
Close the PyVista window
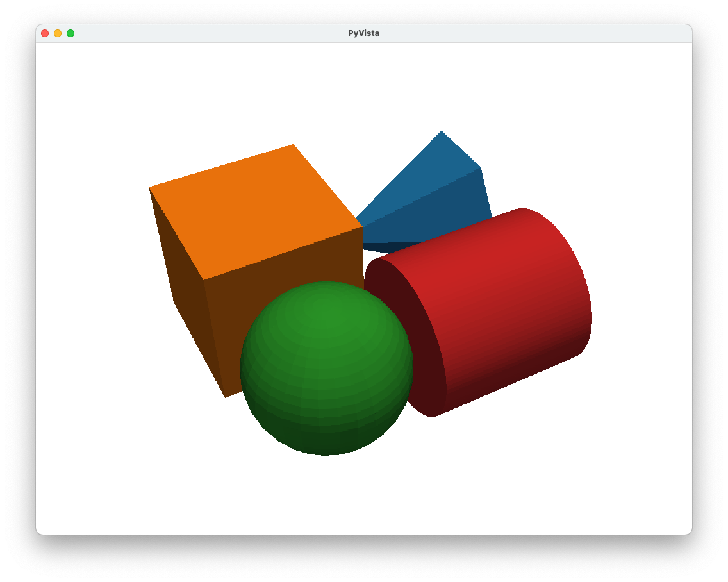click(44, 33)
